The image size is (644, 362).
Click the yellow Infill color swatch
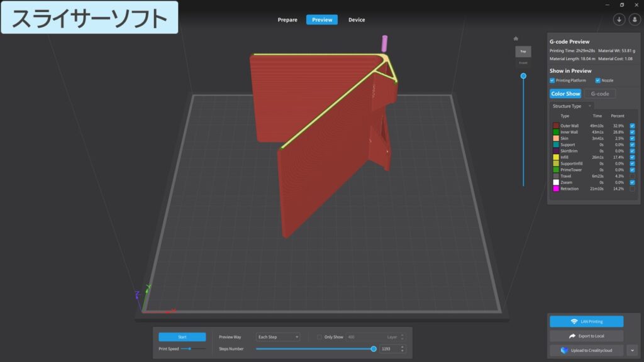pos(556,157)
